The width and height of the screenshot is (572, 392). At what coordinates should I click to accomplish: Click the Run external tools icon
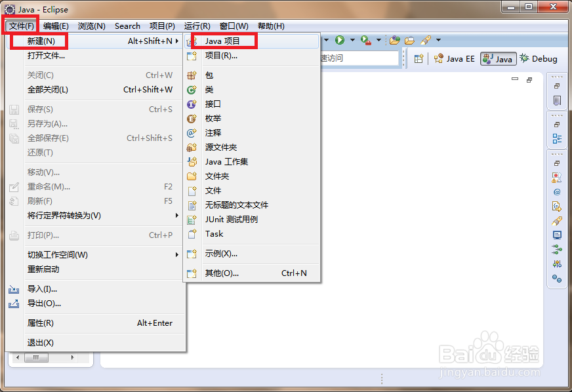click(365, 40)
